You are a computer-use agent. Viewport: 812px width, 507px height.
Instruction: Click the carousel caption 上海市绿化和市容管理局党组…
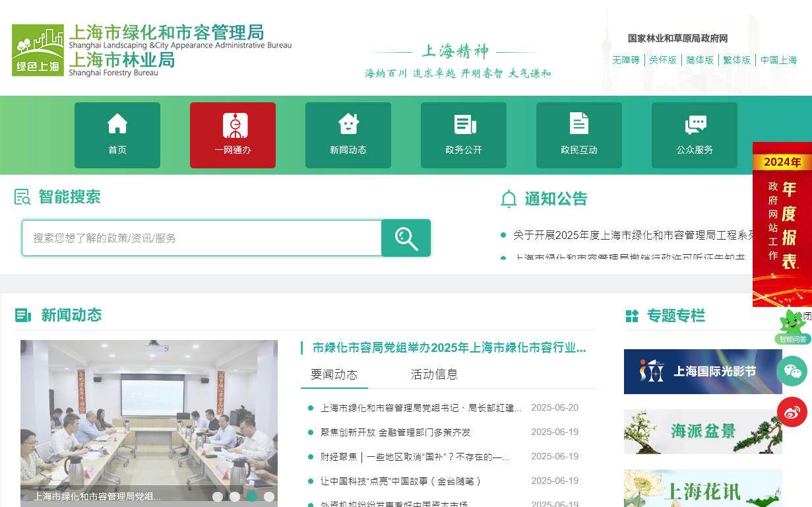pos(98,496)
